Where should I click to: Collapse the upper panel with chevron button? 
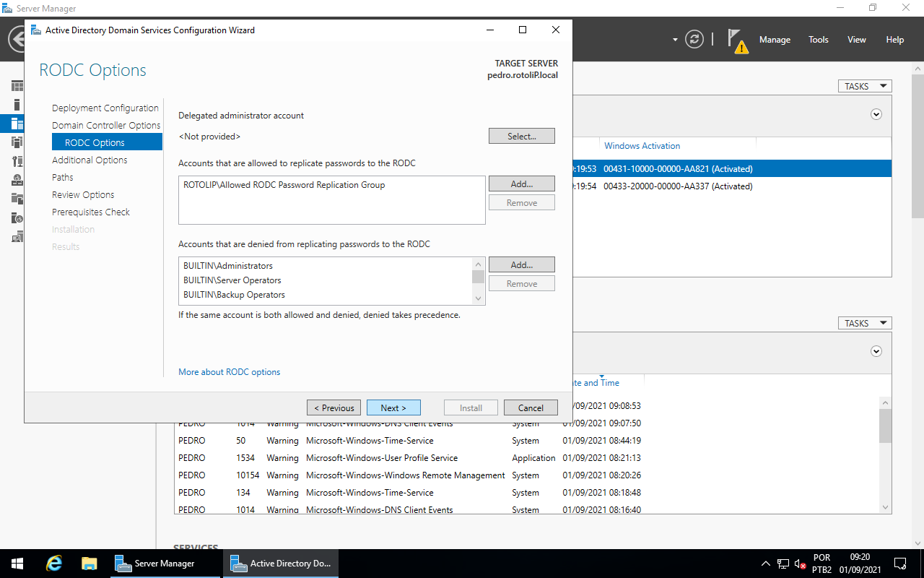[x=876, y=114]
